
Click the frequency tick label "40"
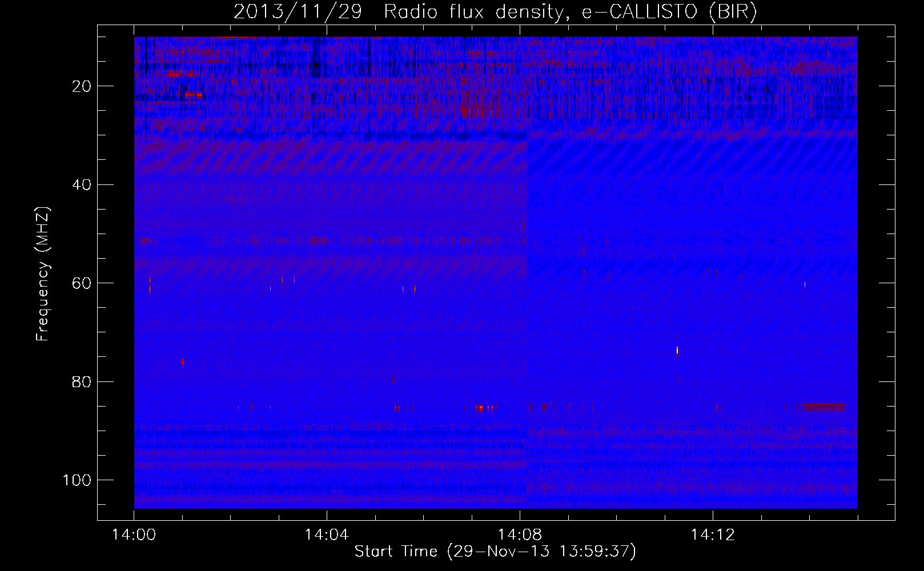point(82,185)
